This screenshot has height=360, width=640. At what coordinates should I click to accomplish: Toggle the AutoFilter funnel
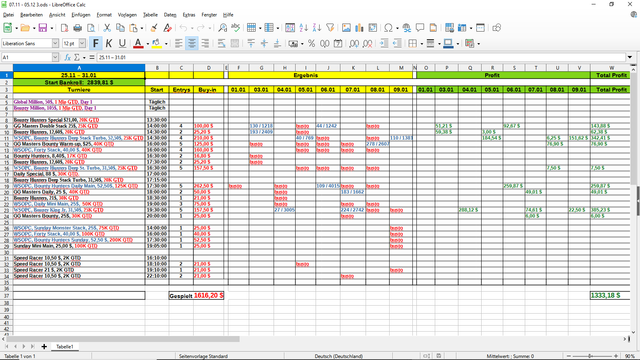coord(330,28)
